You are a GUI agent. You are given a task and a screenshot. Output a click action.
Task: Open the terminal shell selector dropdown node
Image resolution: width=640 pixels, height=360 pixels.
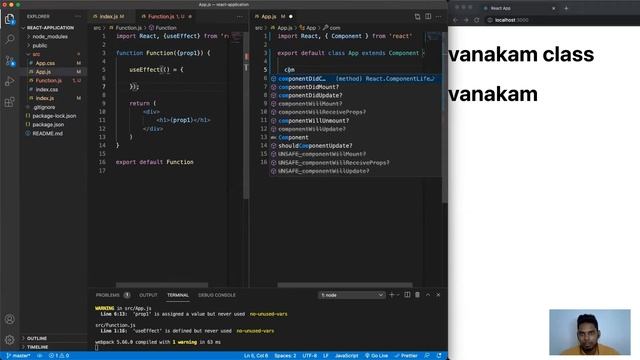351,295
